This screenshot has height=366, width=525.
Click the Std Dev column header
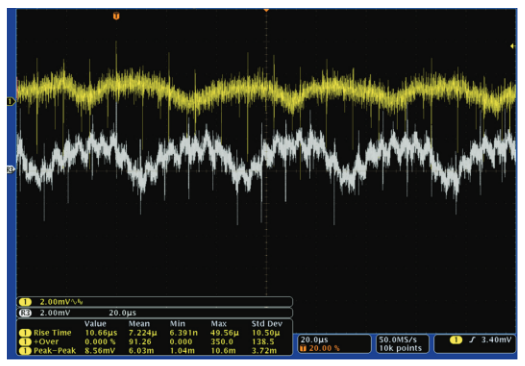(x=267, y=323)
